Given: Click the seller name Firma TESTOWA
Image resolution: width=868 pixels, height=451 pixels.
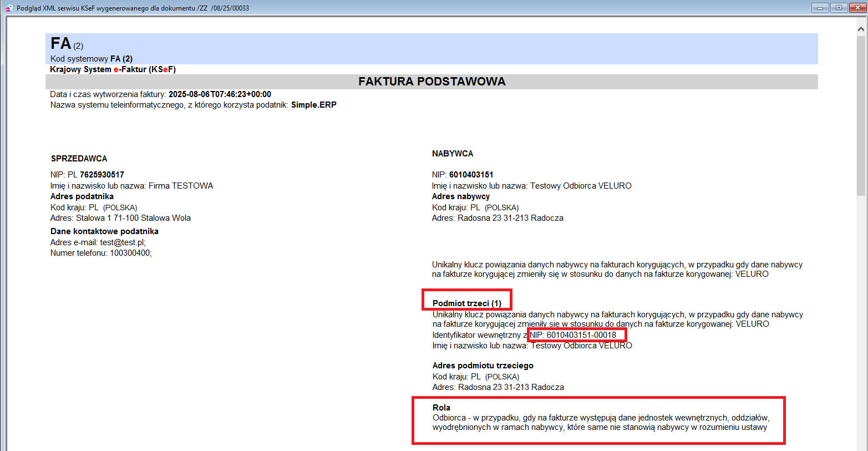Looking at the screenshot, I should tap(181, 186).
